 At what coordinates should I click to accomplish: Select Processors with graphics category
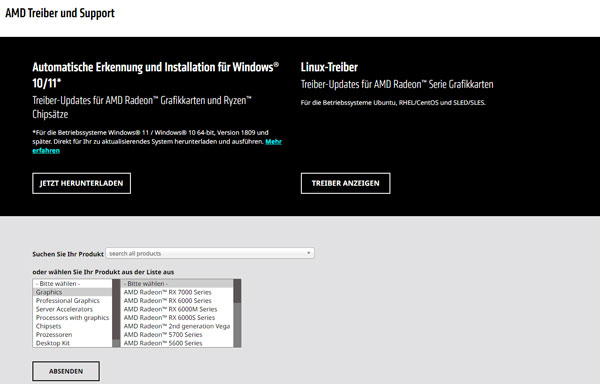[x=72, y=317]
